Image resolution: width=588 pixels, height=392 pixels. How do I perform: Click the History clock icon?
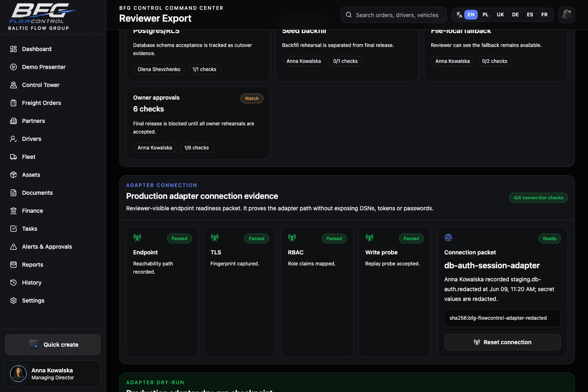tap(13, 283)
